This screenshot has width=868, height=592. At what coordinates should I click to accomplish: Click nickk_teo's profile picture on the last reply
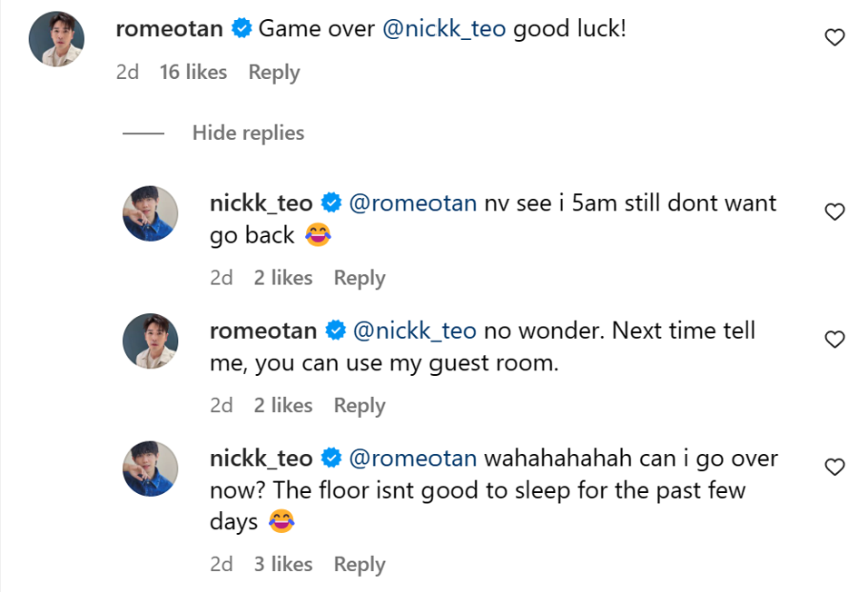coord(150,469)
